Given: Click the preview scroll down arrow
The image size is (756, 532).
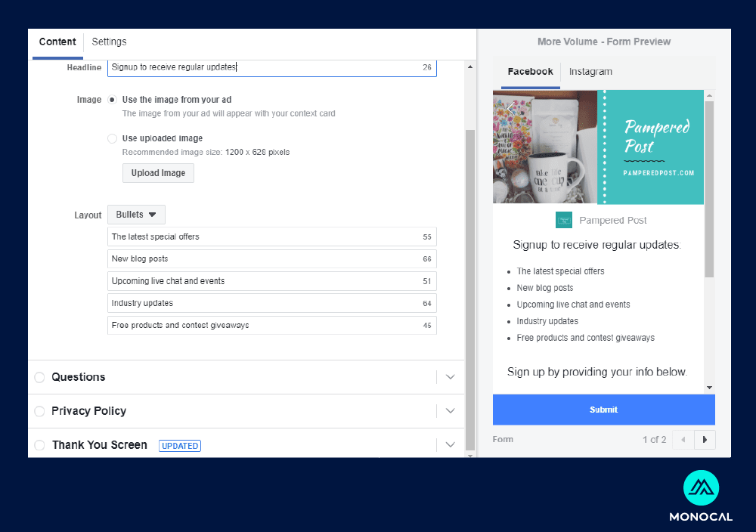Looking at the screenshot, I should 709,387.
